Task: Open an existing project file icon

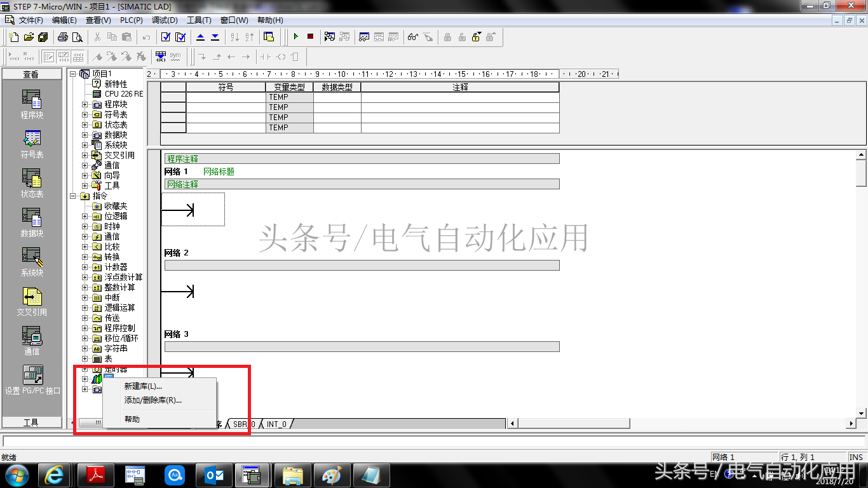Action: tap(29, 37)
